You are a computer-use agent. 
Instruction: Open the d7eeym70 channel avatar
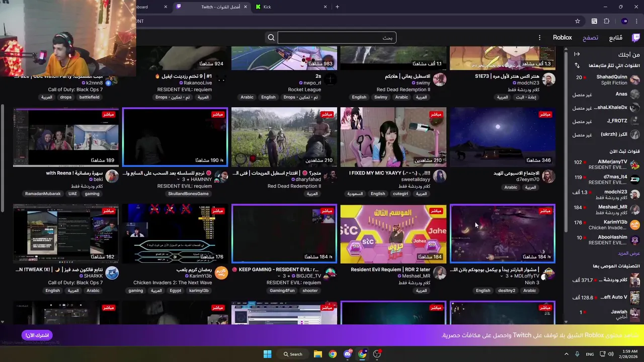click(549, 176)
